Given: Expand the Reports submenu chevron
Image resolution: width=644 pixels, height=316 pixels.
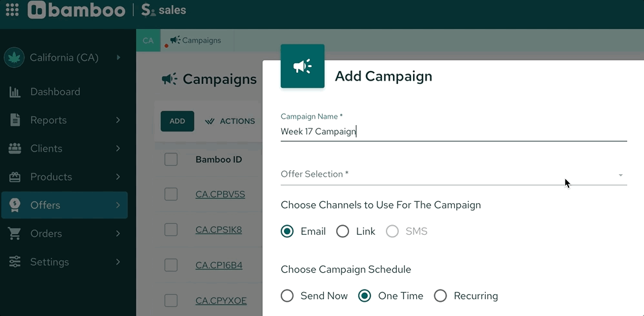Looking at the screenshot, I should (118, 120).
